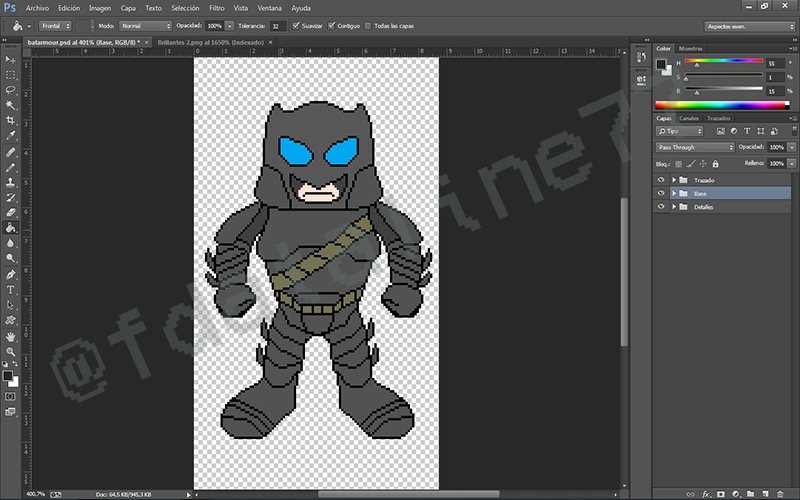Switch to the Brillantes 2.png document tab

pyautogui.click(x=211, y=42)
